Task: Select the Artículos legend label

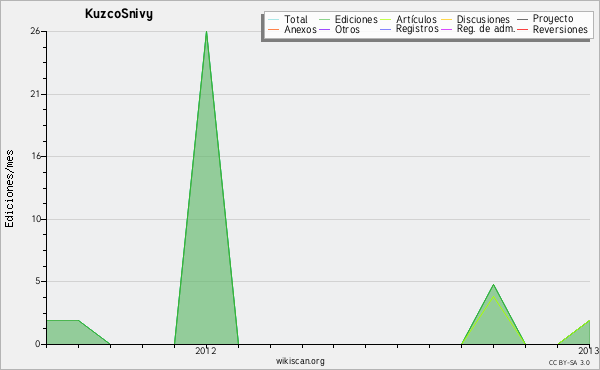Action: point(416,19)
